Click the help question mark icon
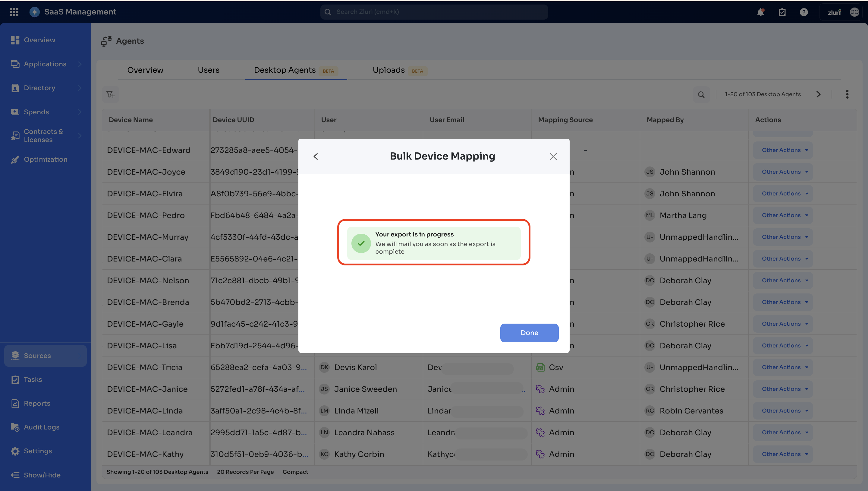The width and height of the screenshot is (868, 491). coord(804,12)
